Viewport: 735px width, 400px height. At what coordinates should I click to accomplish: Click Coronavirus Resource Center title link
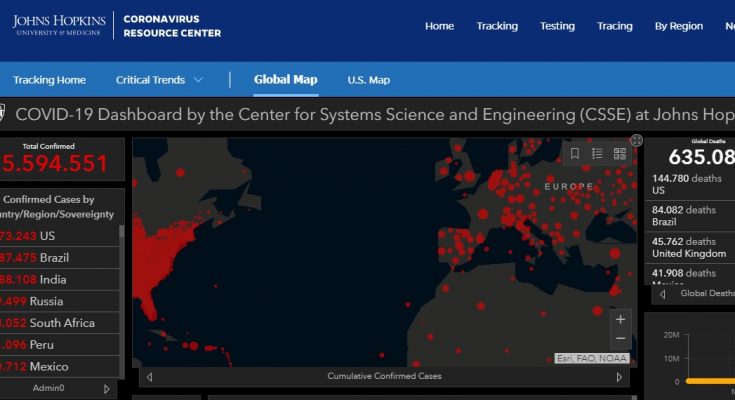coord(172,26)
